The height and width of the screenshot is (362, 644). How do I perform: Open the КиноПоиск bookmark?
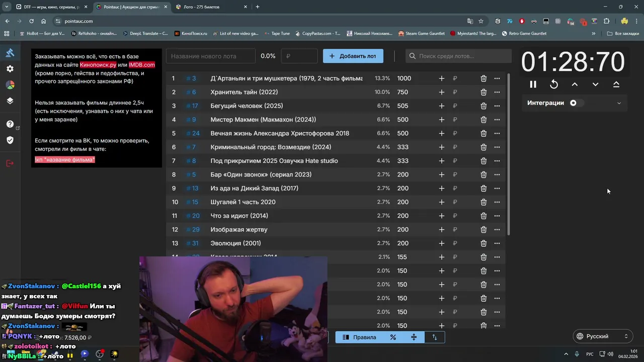point(191,34)
